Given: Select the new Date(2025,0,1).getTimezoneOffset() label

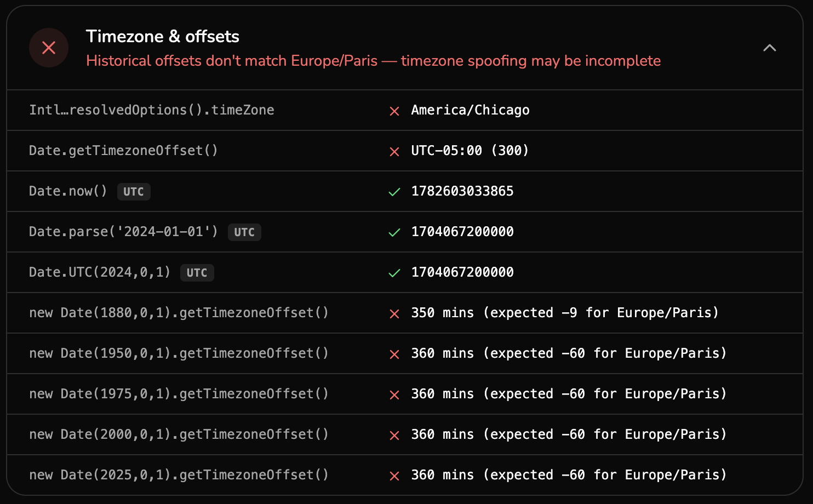Looking at the screenshot, I should point(179,475).
